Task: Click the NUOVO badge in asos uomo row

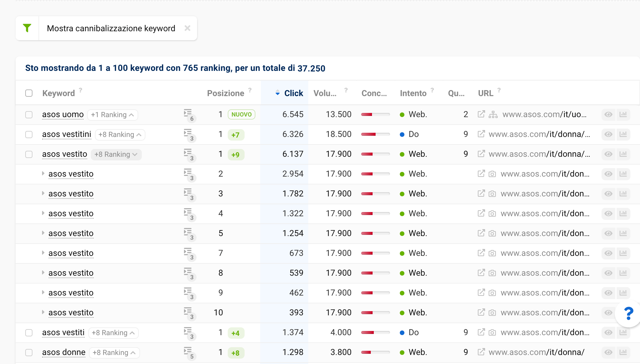Action: (x=242, y=114)
